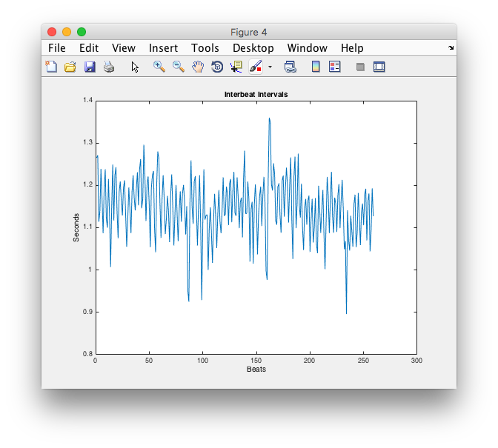Open the Desktop menu
This screenshot has height=448, width=498.
point(253,48)
